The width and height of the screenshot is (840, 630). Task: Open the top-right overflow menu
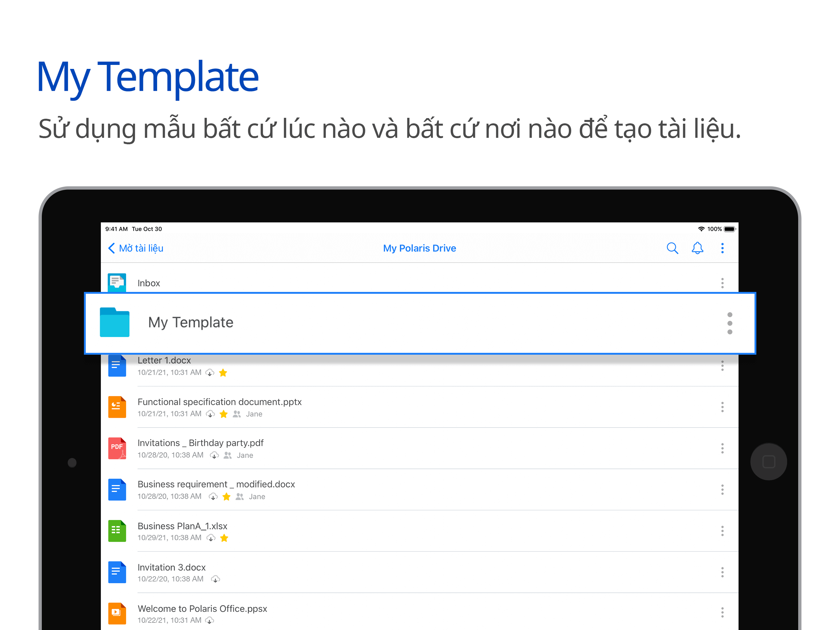[722, 248]
